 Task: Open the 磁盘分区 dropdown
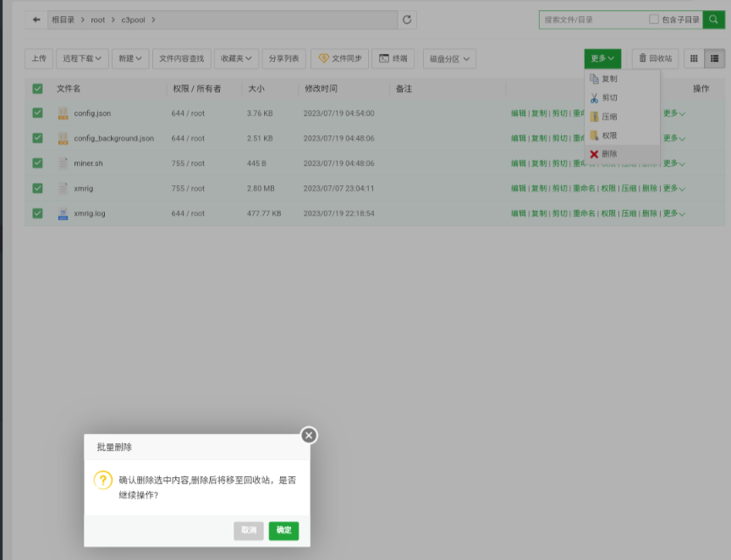(x=449, y=59)
